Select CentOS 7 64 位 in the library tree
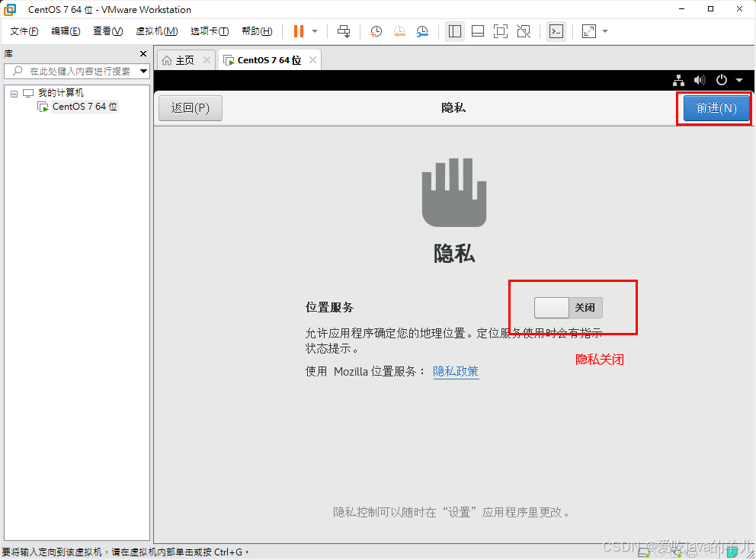Image resolution: width=756 pixels, height=560 pixels. click(85, 107)
